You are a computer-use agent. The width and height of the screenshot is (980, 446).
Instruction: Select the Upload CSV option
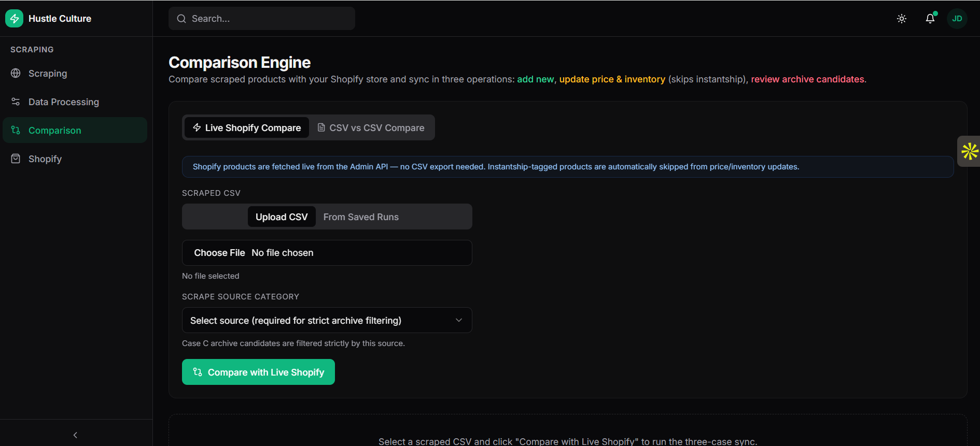coord(282,217)
